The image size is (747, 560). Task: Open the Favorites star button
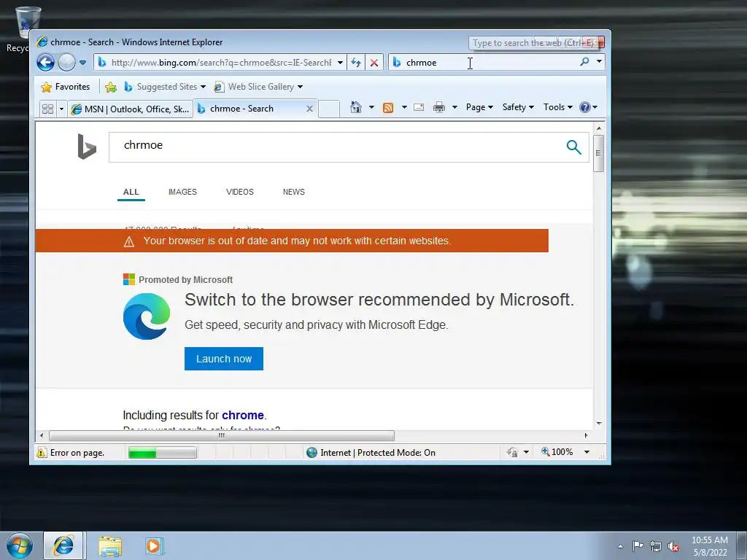(x=66, y=87)
